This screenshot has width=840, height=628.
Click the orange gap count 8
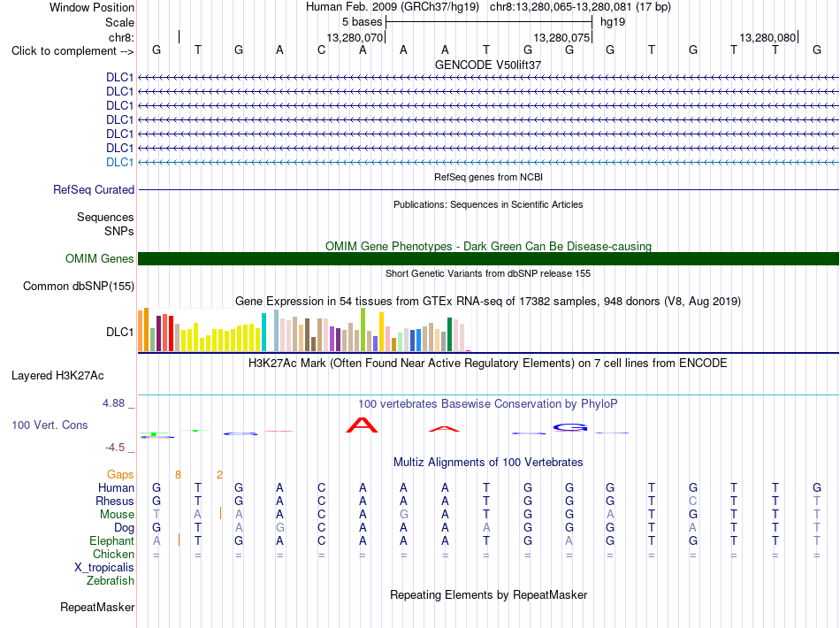(x=178, y=475)
